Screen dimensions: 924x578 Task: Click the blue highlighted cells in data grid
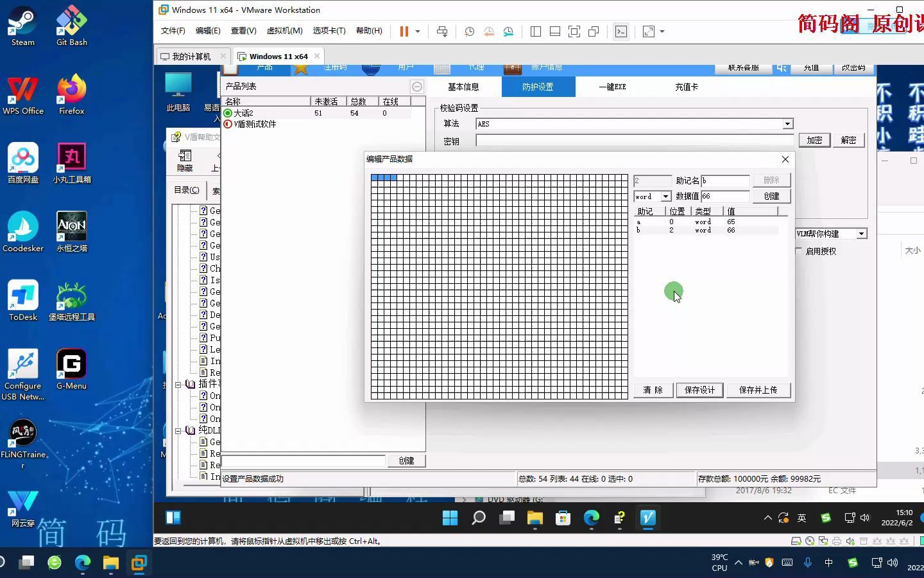point(384,177)
